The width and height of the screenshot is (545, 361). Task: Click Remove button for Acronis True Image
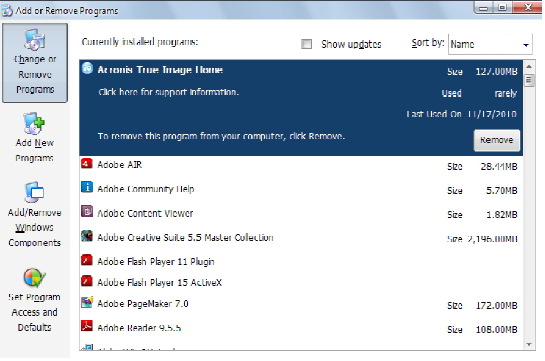(497, 140)
